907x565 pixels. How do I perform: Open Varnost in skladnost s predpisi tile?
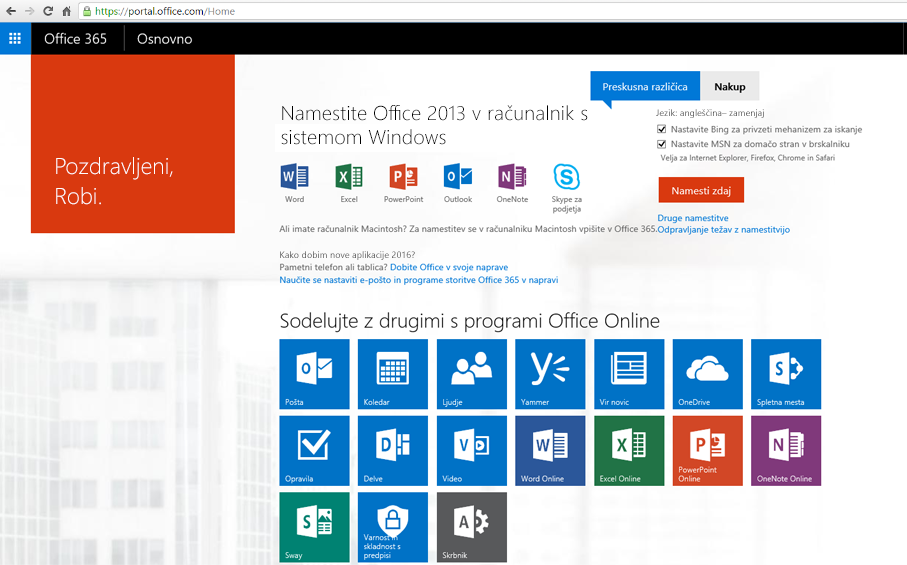(x=393, y=527)
